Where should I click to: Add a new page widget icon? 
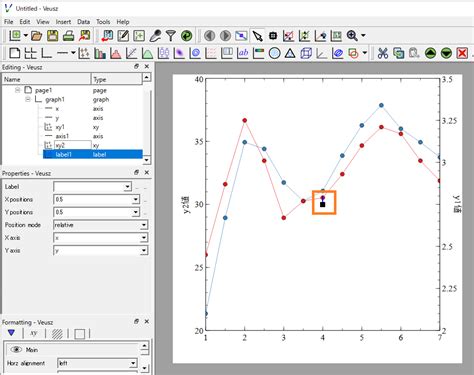pyautogui.click(x=14, y=53)
